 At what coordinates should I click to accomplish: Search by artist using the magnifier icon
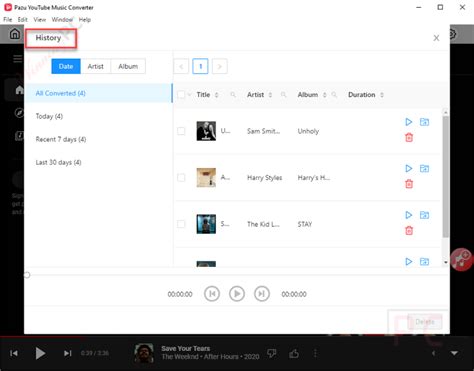(x=283, y=95)
